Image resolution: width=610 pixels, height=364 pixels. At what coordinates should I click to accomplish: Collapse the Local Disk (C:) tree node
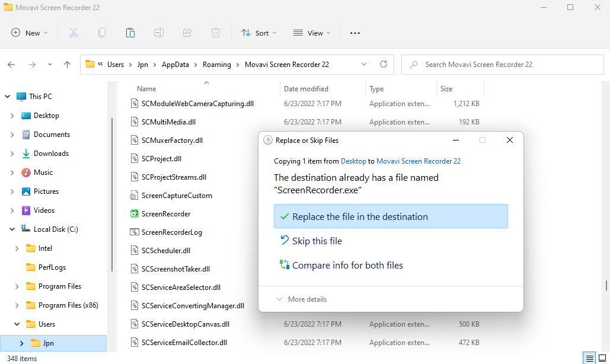coord(12,229)
